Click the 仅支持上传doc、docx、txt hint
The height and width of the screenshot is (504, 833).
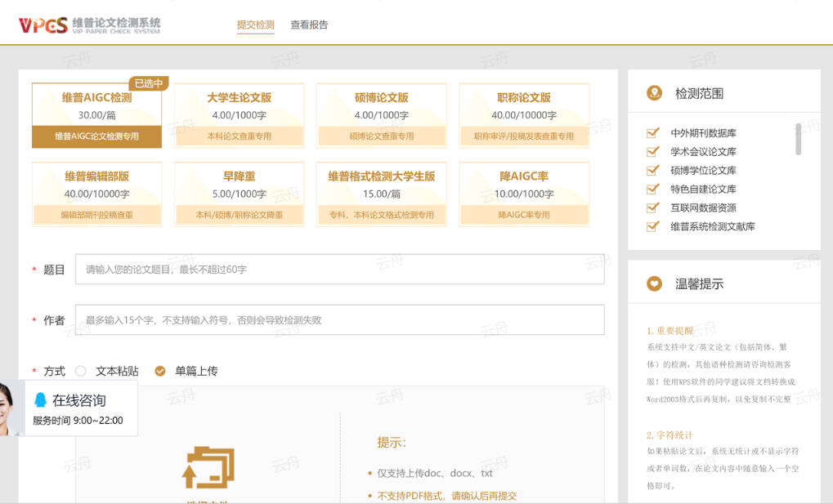435,473
